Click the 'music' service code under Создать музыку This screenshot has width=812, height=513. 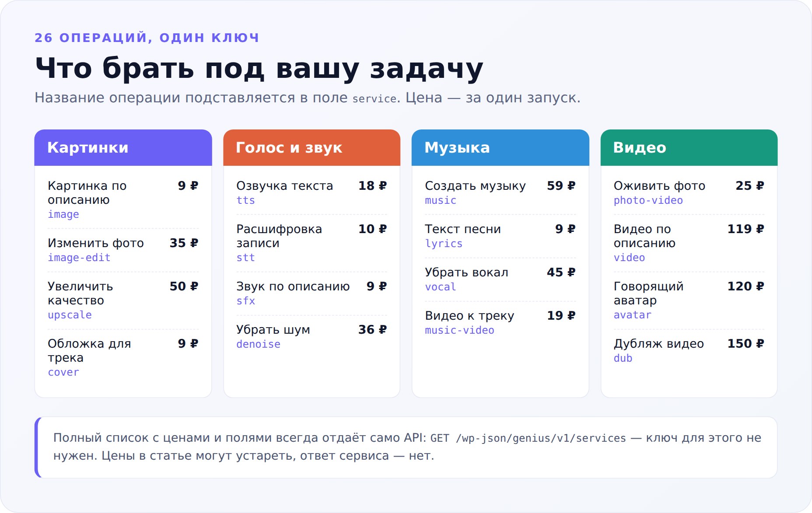click(x=441, y=200)
